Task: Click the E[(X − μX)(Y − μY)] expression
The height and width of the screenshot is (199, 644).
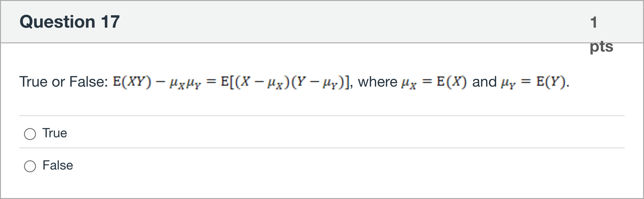Action: click(285, 82)
